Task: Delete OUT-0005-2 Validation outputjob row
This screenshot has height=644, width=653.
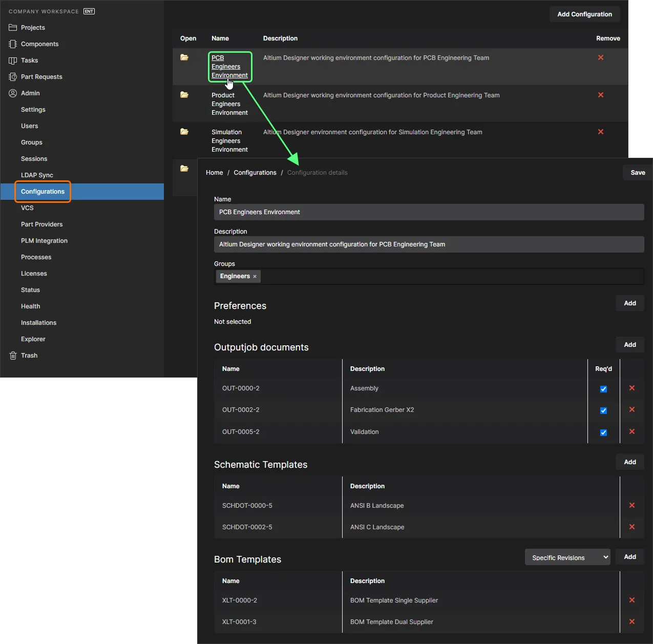Action: tap(632, 431)
